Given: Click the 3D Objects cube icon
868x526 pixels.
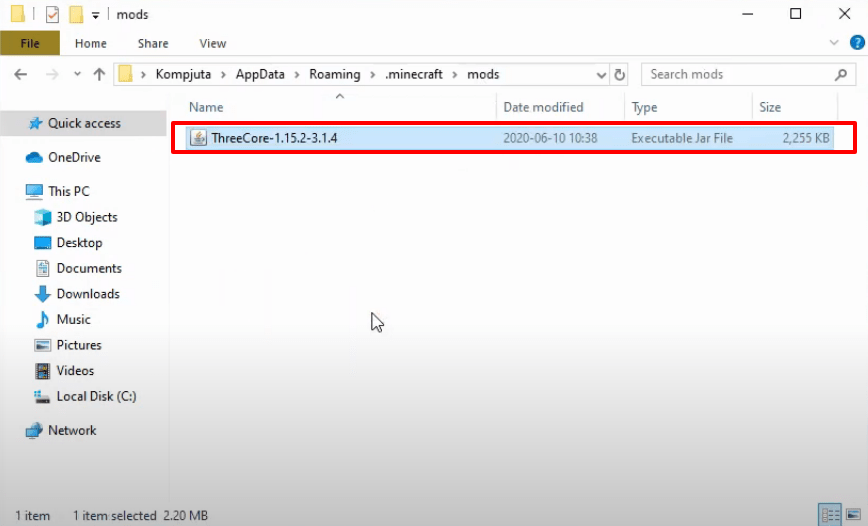Looking at the screenshot, I should pyautogui.click(x=43, y=217).
